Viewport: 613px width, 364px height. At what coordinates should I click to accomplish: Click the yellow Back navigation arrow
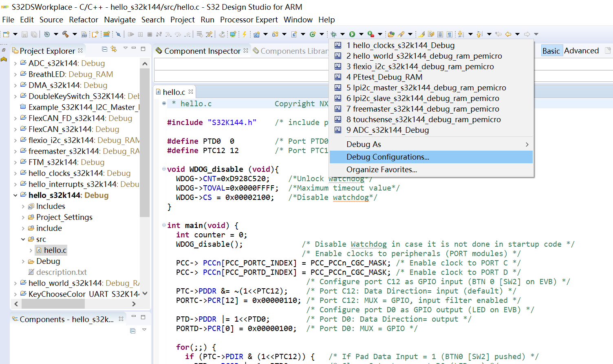coord(508,34)
